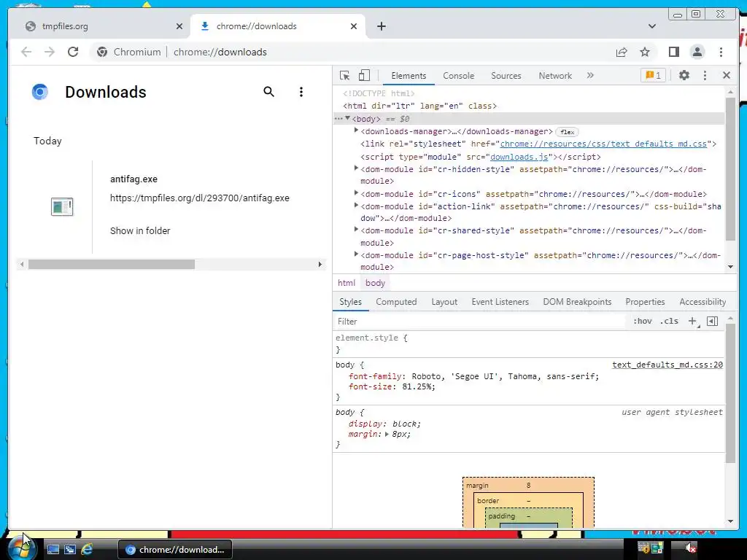Image resolution: width=747 pixels, height=560 pixels.
Task: Click the muted volume tray icon
Action: pos(690,548)
